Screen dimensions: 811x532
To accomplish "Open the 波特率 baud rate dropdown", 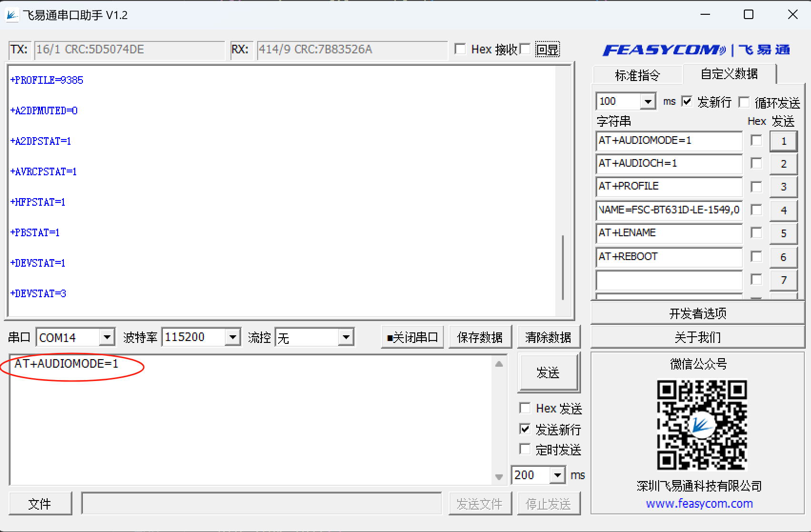I will (233, 337).
